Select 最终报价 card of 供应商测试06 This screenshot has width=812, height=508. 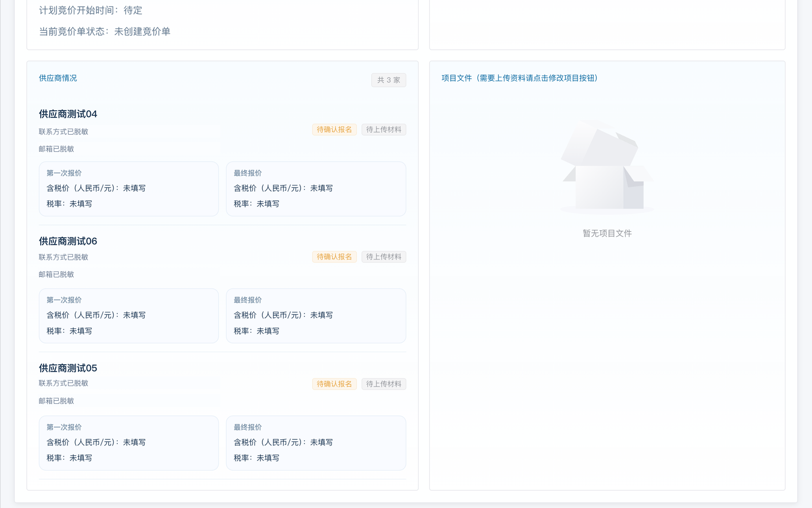[x=316, y=315]
